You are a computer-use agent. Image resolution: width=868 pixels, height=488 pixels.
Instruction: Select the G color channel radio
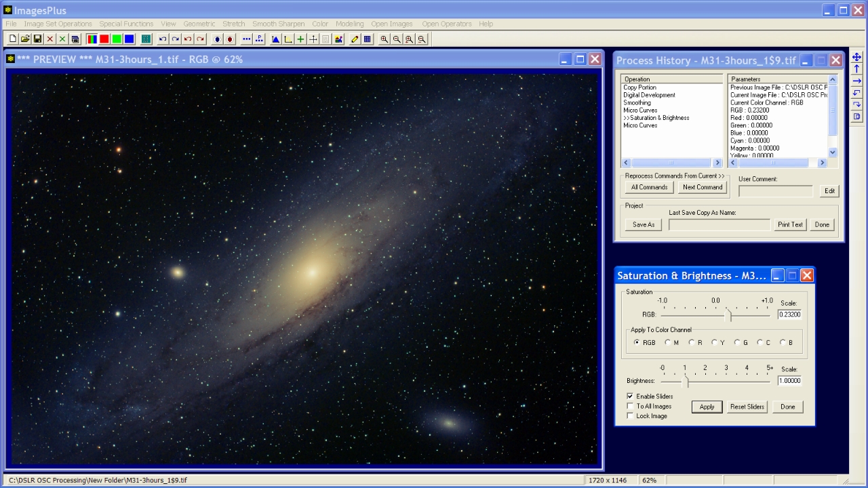(x=737, y=342)
